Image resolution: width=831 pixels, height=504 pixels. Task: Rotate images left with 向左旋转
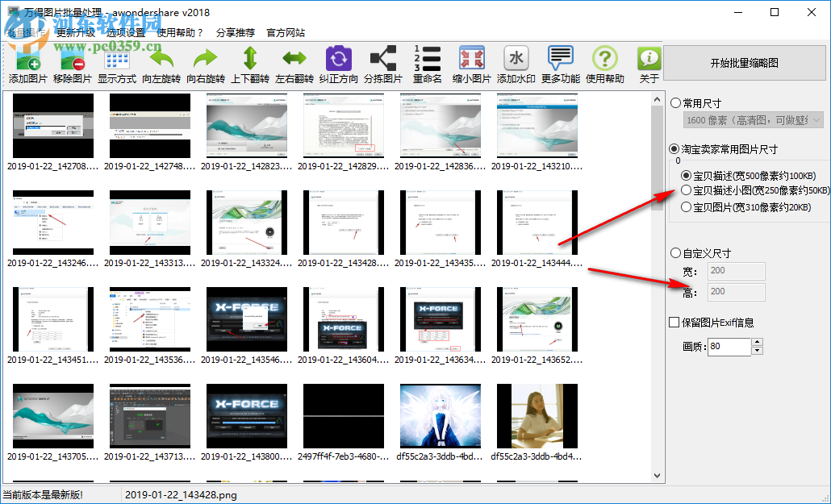(x=161, y=65)
